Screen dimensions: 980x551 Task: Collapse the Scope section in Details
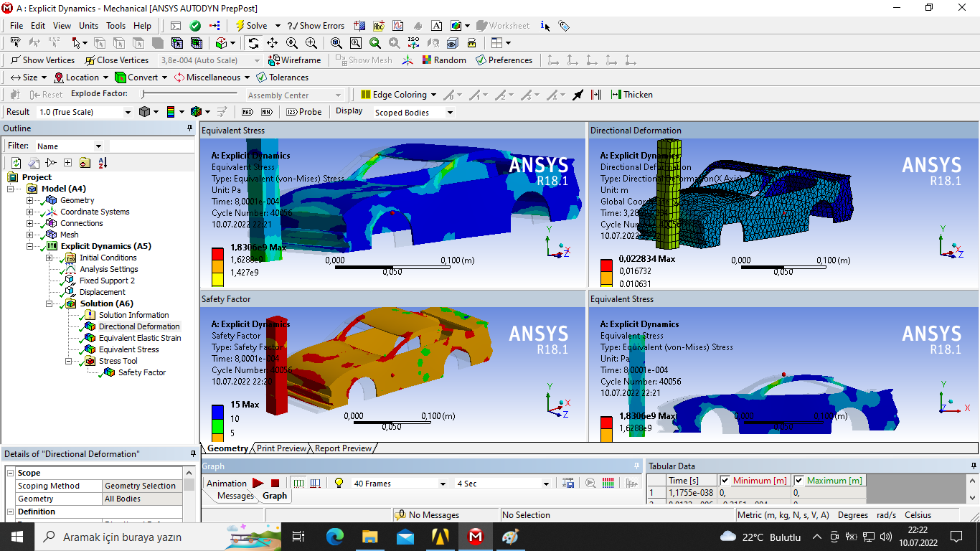tap(11, 473)
